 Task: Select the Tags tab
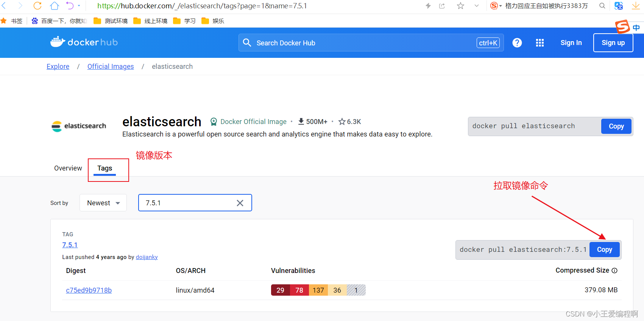point(105,168)
